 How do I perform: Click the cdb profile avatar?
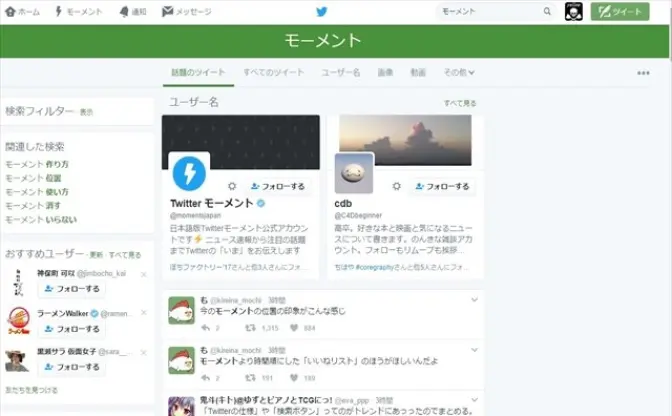[x=354, y=173]
